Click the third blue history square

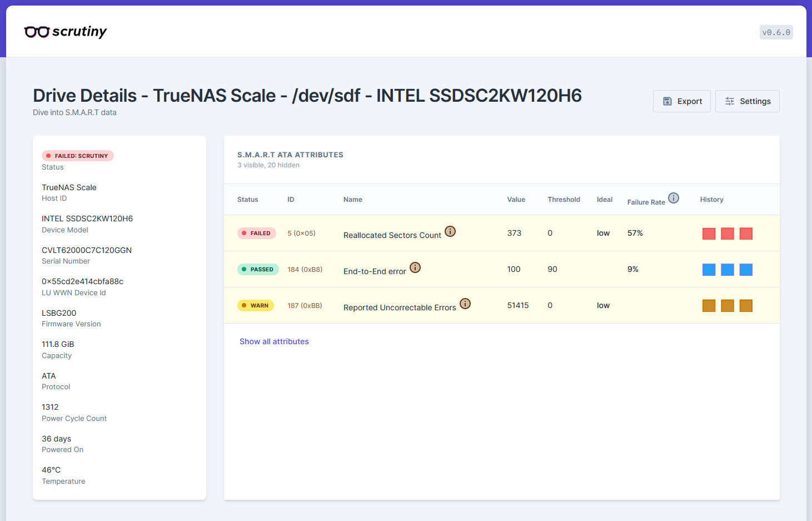[x=746, y=270]
